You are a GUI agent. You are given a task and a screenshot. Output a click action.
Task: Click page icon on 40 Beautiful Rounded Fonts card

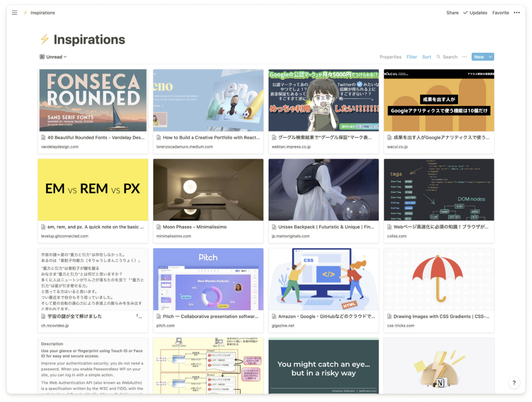pyautogui.click(x=43, y=137)
